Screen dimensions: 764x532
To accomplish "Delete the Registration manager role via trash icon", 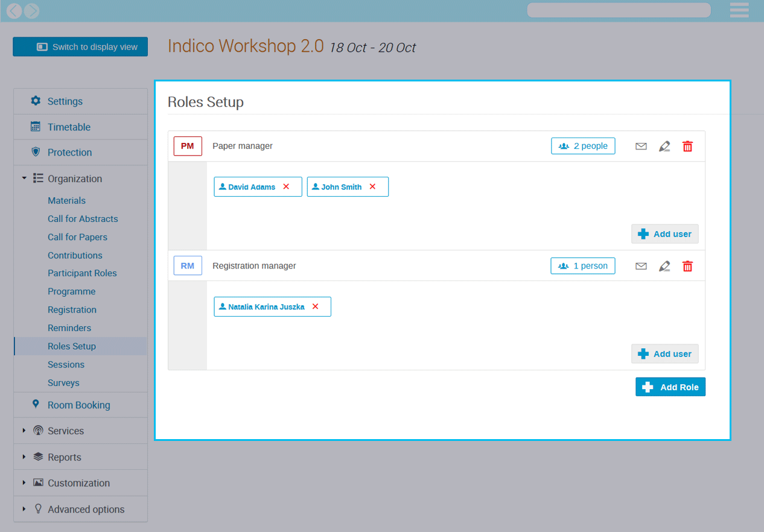I will click(687, 265).
